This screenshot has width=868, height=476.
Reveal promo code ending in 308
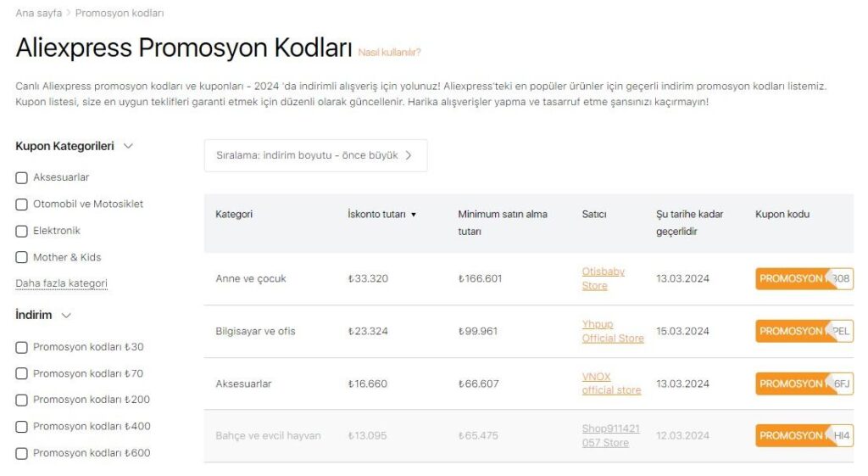pyautogui.click(x=804, y=279)
